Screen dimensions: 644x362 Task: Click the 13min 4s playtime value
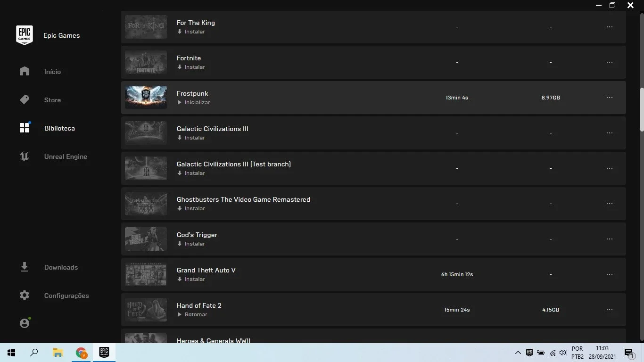coord(457,98)
